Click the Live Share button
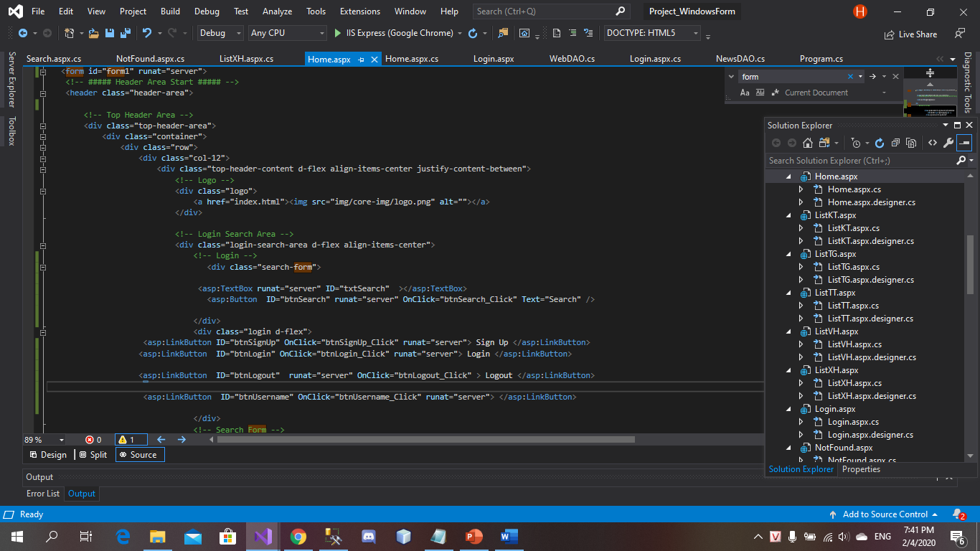The image size is (980, 551). point(910,34)
